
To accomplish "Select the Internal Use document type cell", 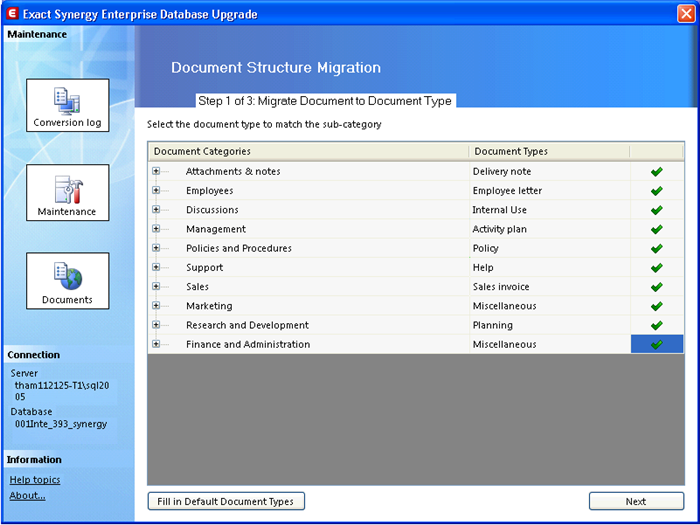I will (x=550, y=210).
